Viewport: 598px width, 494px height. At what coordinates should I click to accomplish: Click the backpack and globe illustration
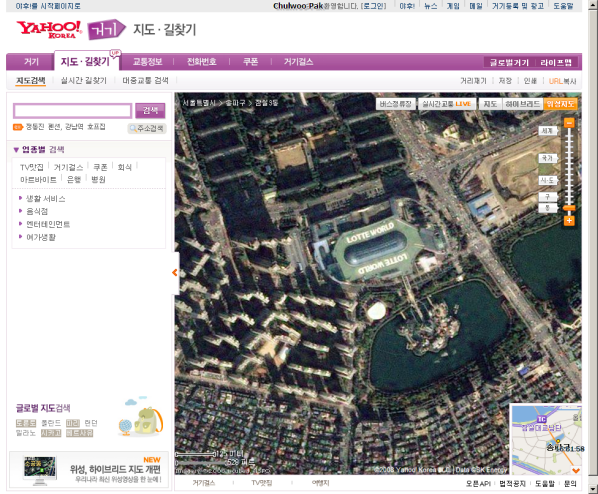point(141,417)
